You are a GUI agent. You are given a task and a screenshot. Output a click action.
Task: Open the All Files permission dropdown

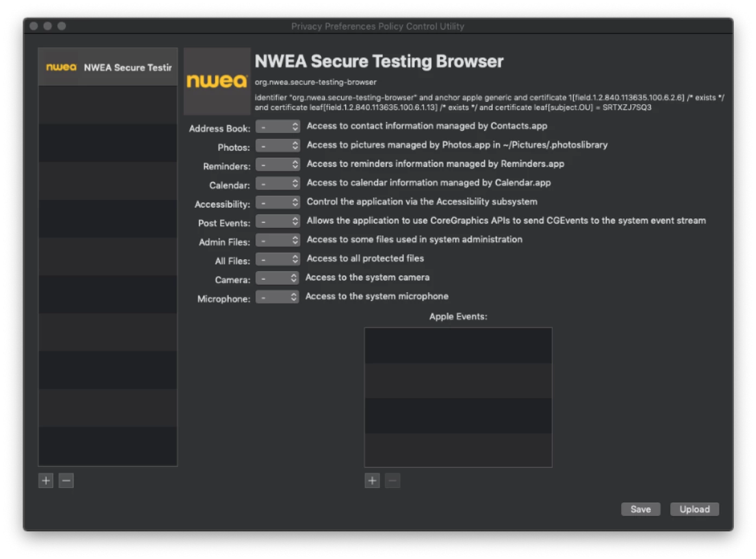277,259
